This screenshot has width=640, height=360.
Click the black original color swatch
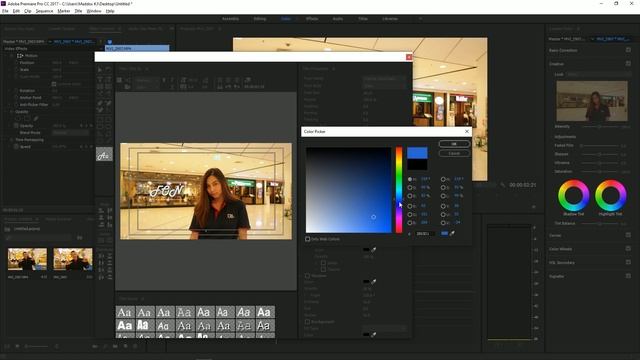417,164
